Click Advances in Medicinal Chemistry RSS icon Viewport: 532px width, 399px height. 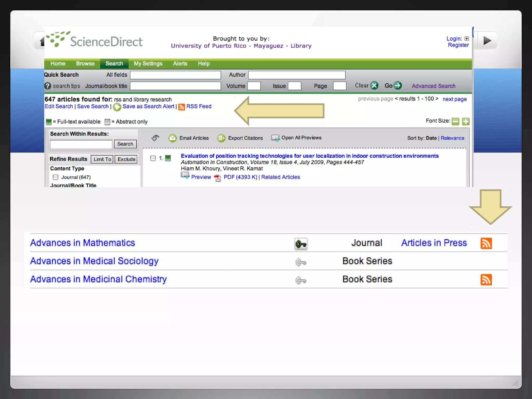(x=486, y=280)
